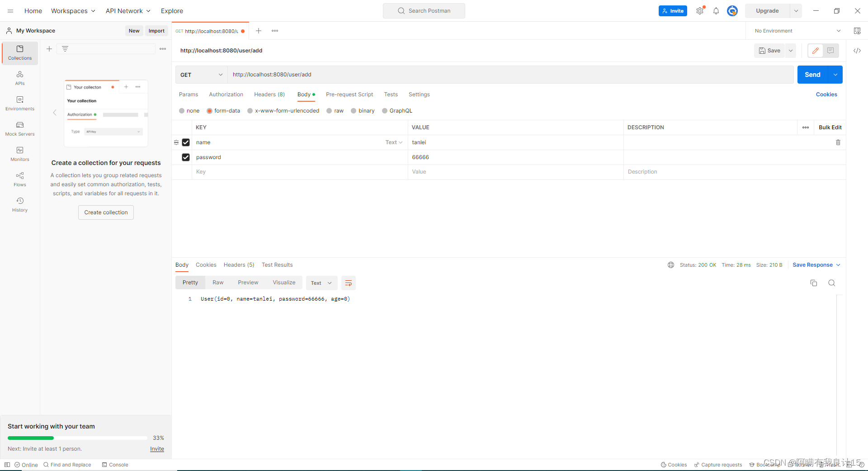
Task: Click the Create collection button
Action: click(x=106, y=212)
